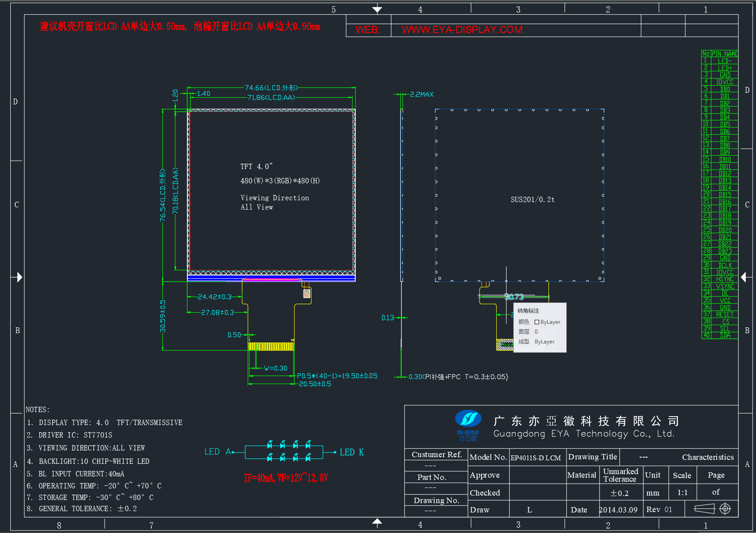Click the SUS201/0.2t material label
Viewport: 756px width, 533px height.
click(x=532, y=200)
